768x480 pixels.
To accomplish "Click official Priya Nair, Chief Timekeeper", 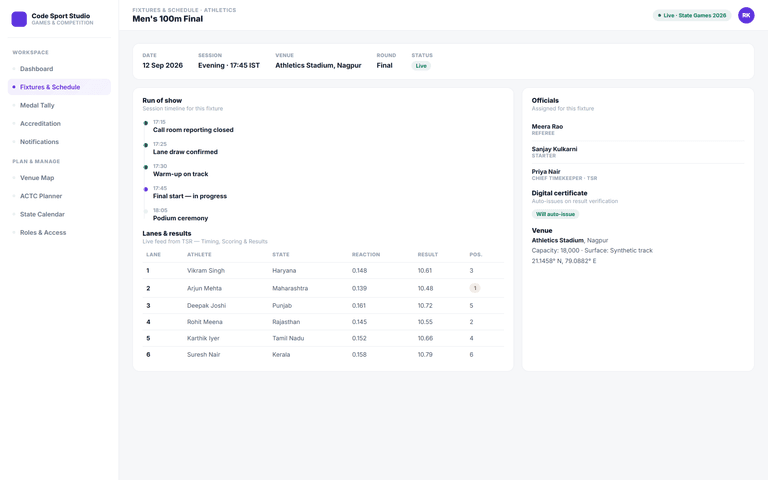I will (638, 174).
